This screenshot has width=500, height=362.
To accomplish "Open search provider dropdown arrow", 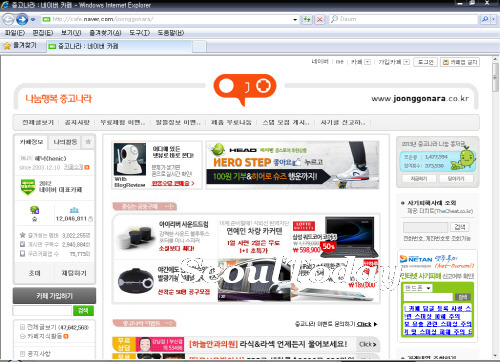I will (493, 19).
